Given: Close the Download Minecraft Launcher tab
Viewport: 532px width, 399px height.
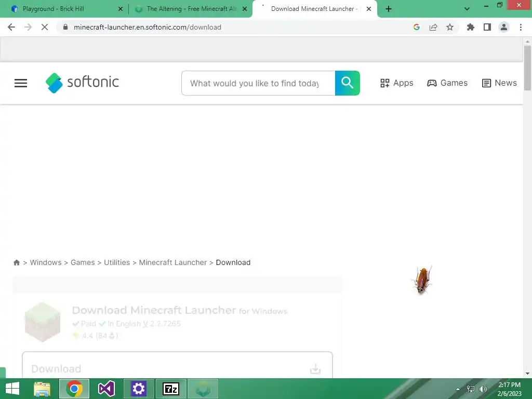Looking at the screenshot, I should click(x=369, y=9).
